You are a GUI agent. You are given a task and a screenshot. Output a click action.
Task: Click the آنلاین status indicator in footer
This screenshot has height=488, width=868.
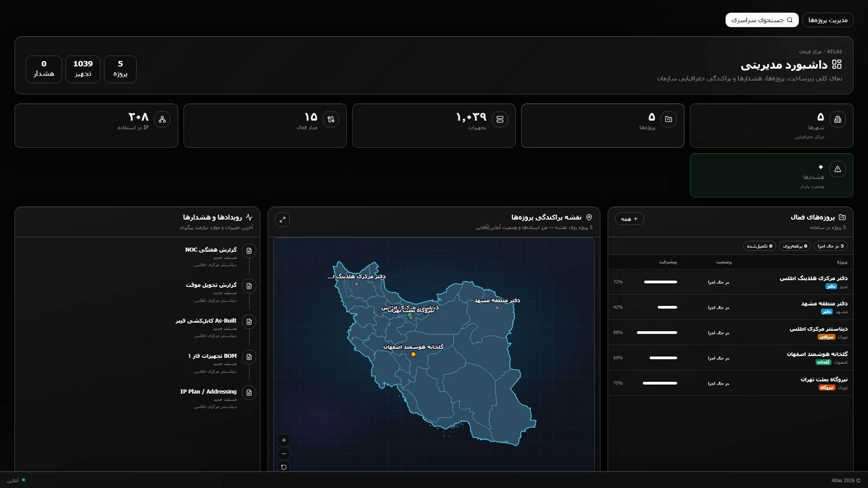click(x=16, y=480)
